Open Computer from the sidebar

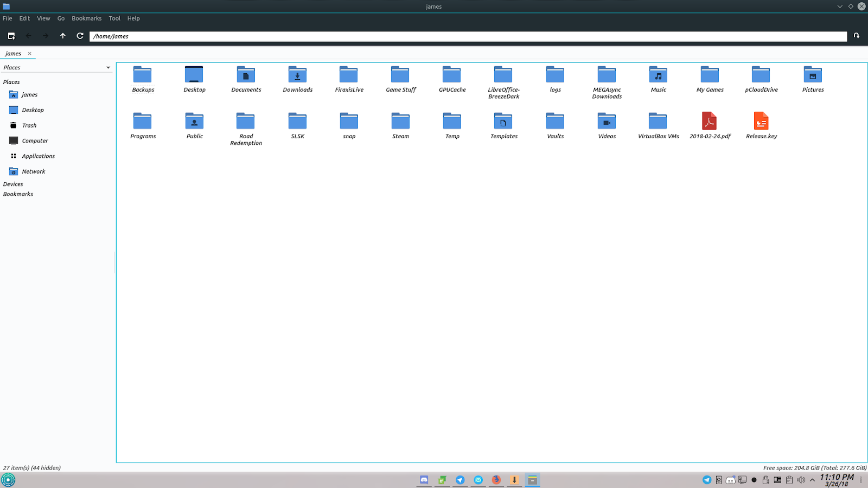[35, 140]
